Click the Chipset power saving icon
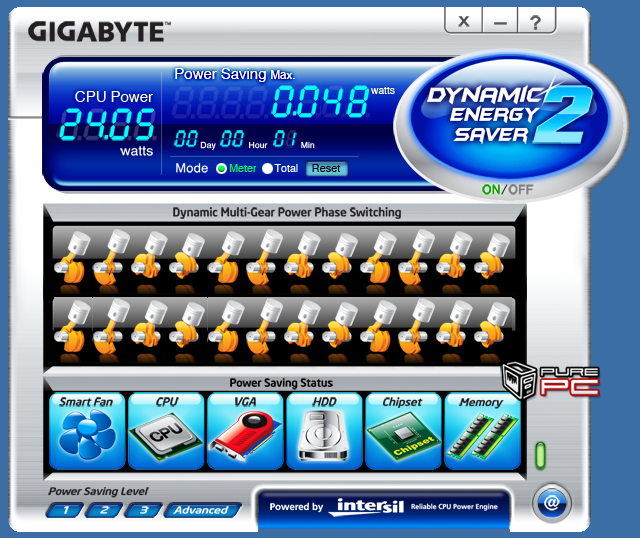The width and height of the screenshot is (640, 538). 403,432
